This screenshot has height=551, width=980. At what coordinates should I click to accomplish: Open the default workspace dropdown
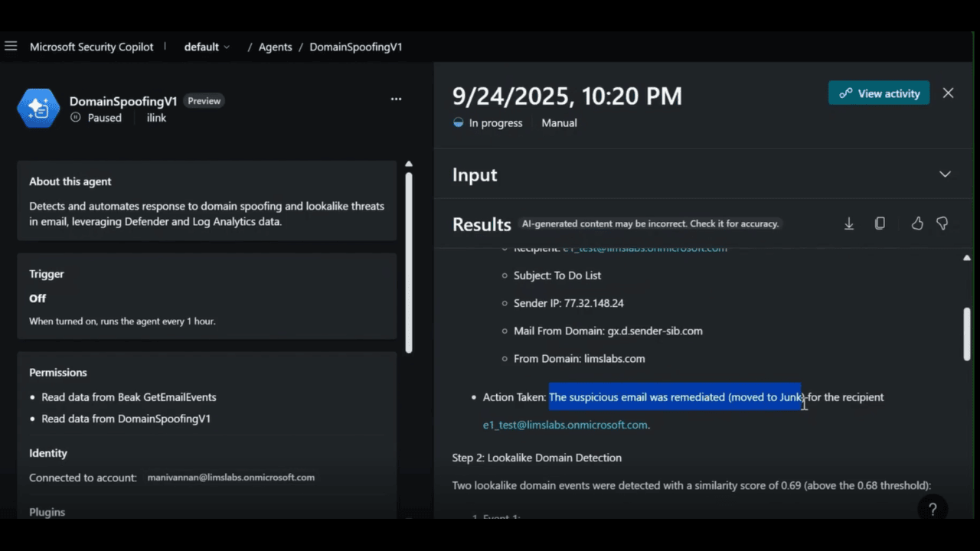point(207,47)
